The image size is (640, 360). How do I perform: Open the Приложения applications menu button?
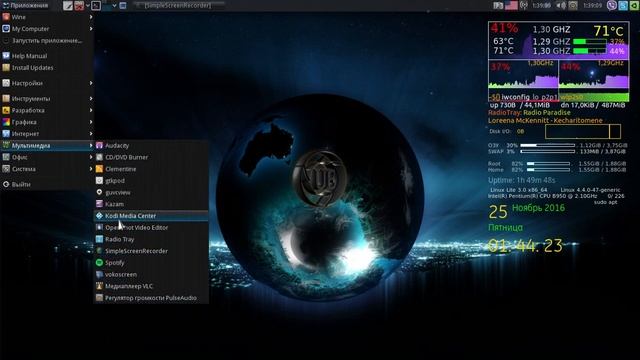25,5
